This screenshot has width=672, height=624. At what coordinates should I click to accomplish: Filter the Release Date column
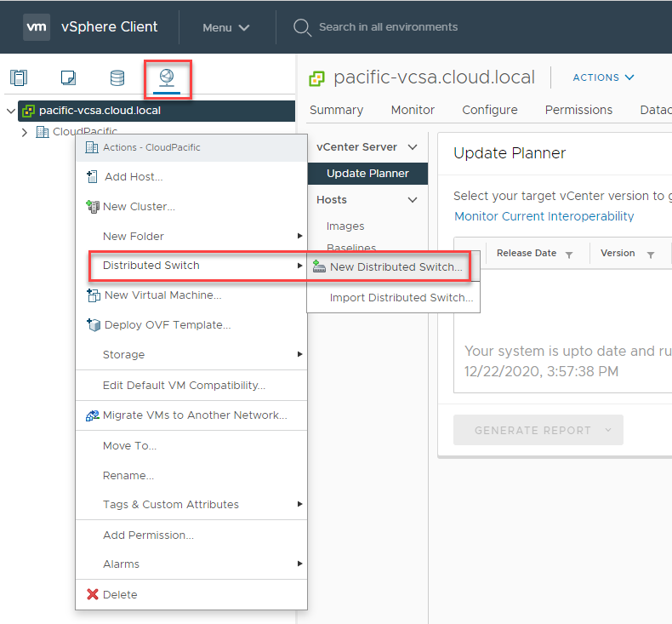coord(569,255)
